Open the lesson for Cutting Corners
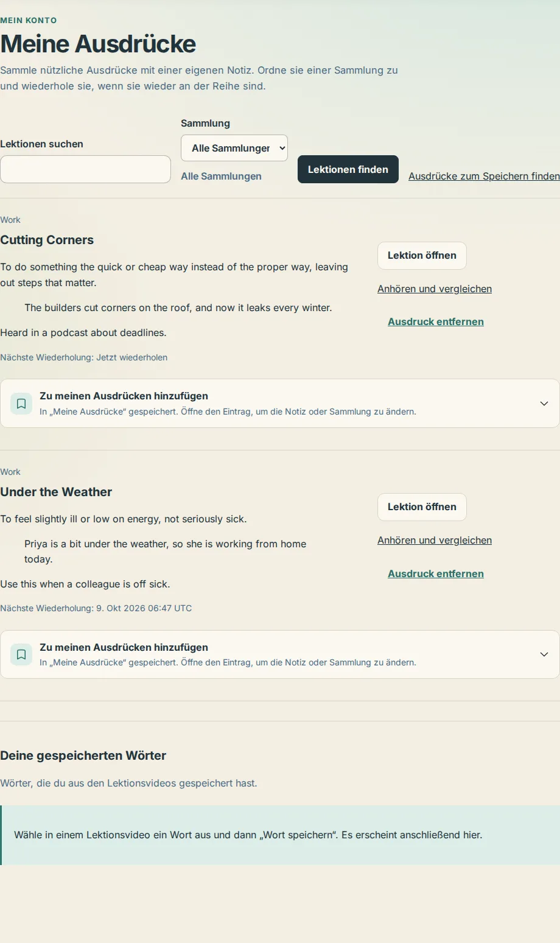Screen dimensions: 560x943 422,256
